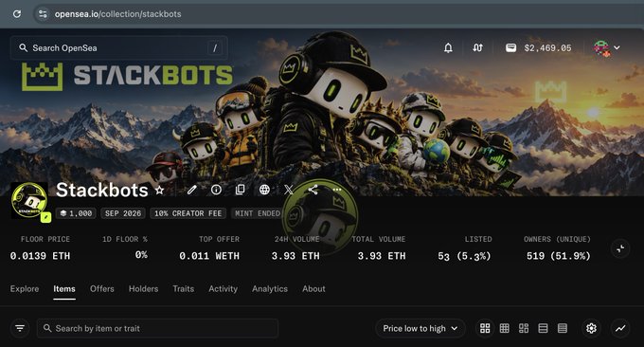Open the swap arrows icon
The width and height of the screenshot is (644, 347).
click(477, 48)
